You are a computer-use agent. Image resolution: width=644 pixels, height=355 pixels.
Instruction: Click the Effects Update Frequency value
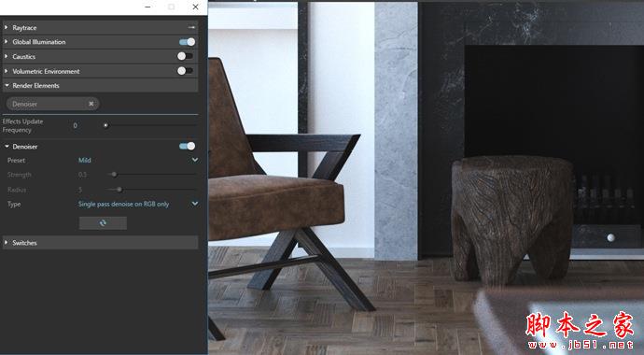pos(76,126)
